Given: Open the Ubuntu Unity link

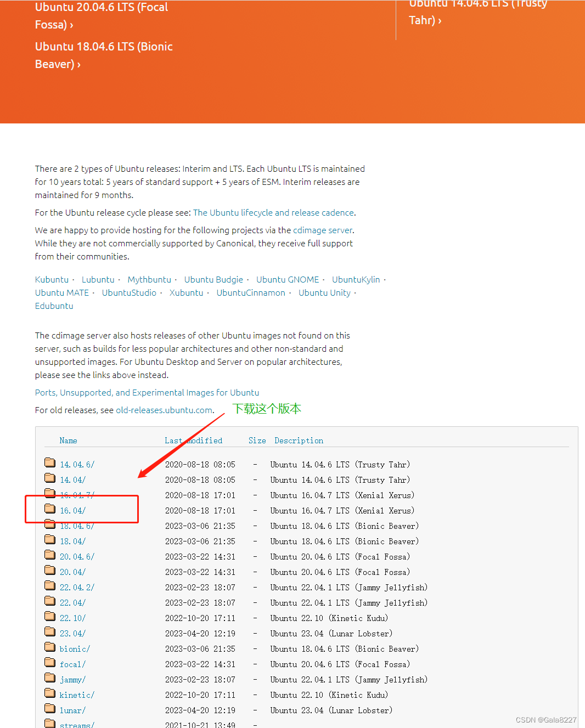Looking at the screenshot, I should point(324,292).
